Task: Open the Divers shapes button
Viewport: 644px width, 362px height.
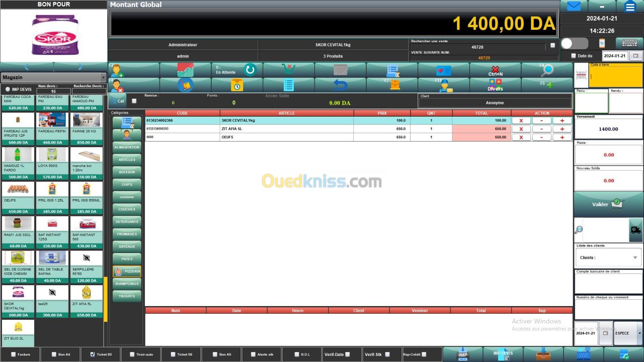Action: click(495, 85)
